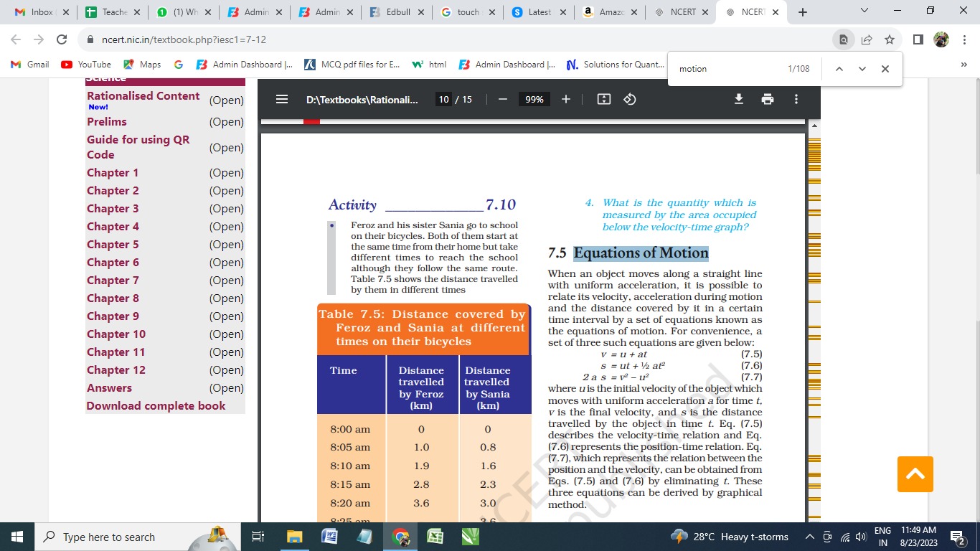Switch to the Edbull tab

[397, 12]
